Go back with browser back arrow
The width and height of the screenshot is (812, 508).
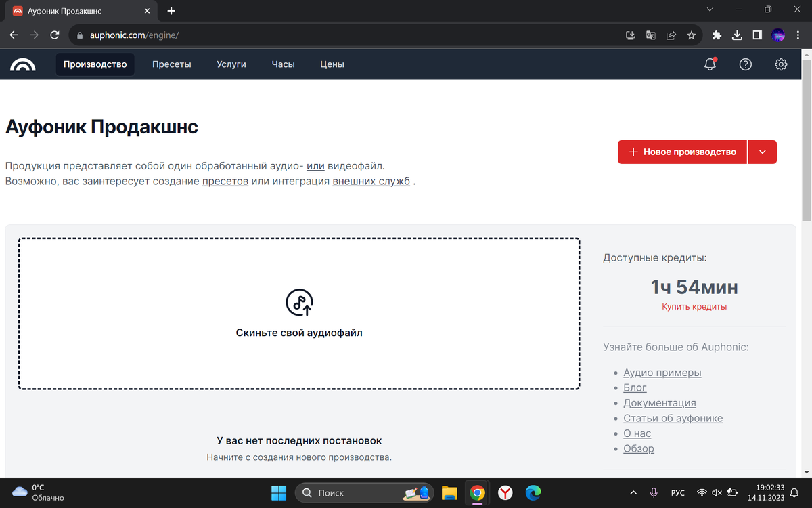click(x=14, y=35)
